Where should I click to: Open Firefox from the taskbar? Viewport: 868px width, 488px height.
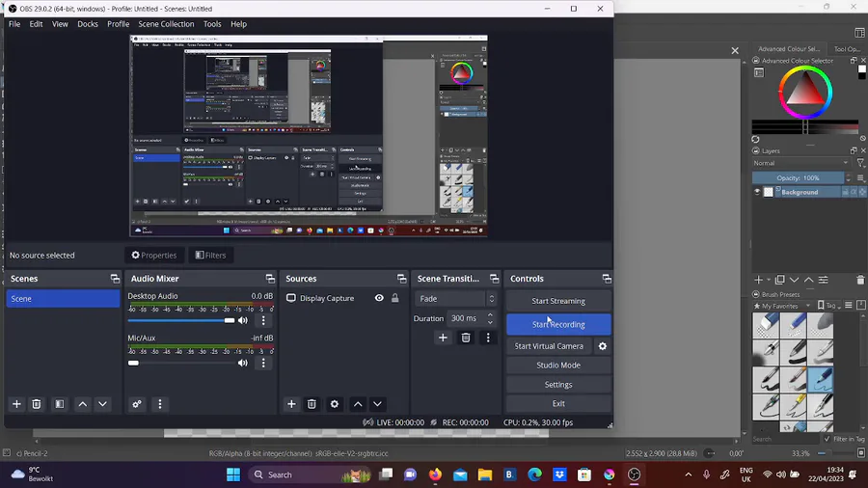[435, 474]
